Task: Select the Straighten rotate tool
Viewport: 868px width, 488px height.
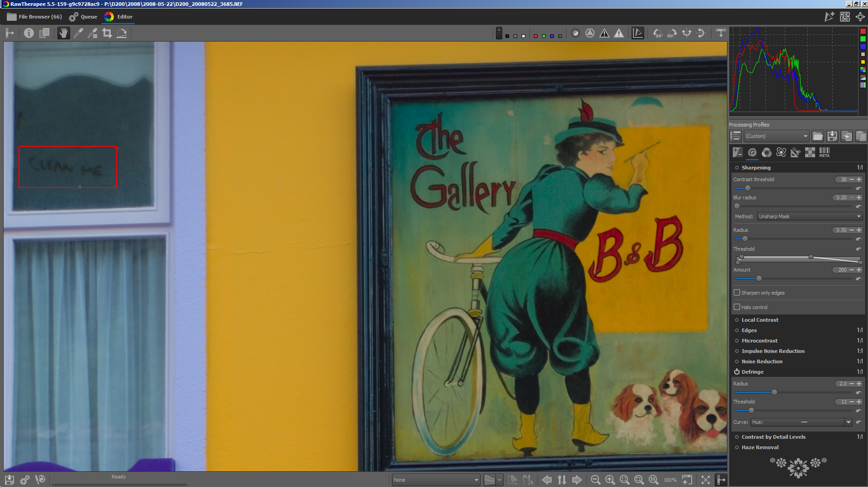Action: coord(122,33)
